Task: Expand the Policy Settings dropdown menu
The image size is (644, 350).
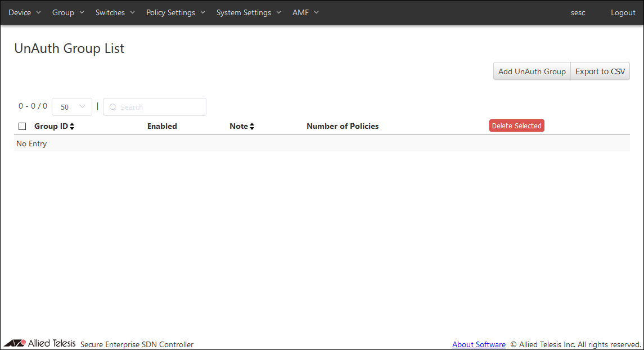Action: click(x=175, y=12)
